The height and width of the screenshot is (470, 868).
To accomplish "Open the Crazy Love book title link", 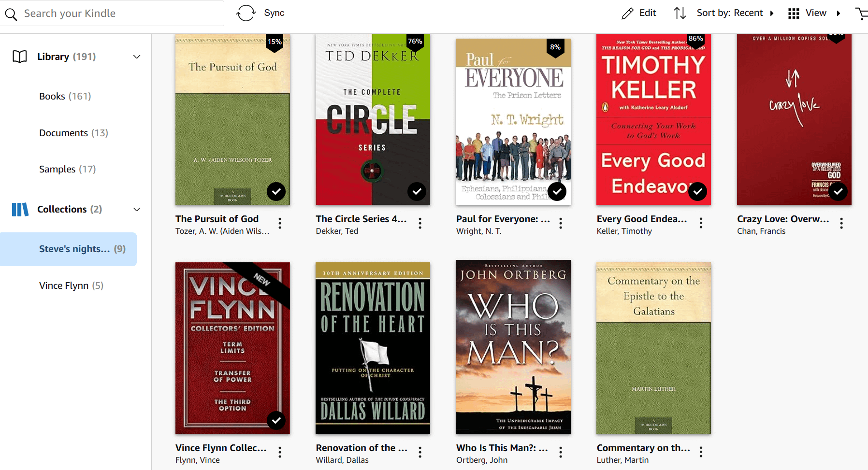I will pos(783,219).
